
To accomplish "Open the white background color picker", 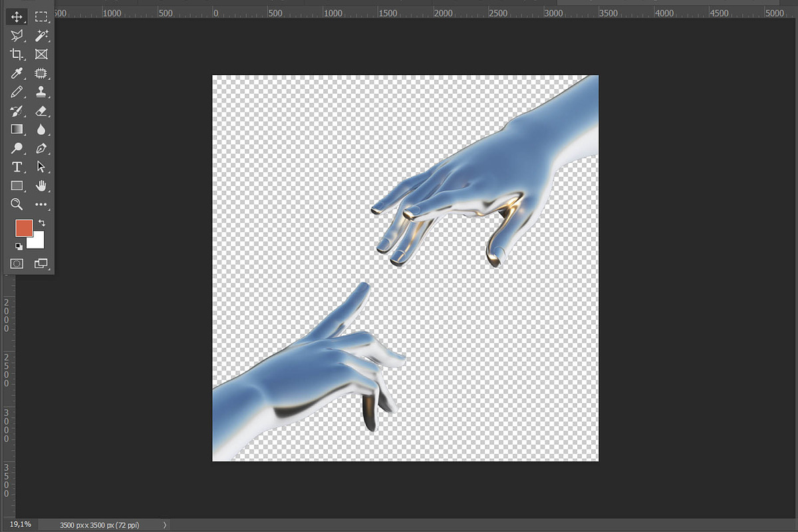I will (38, 242).
